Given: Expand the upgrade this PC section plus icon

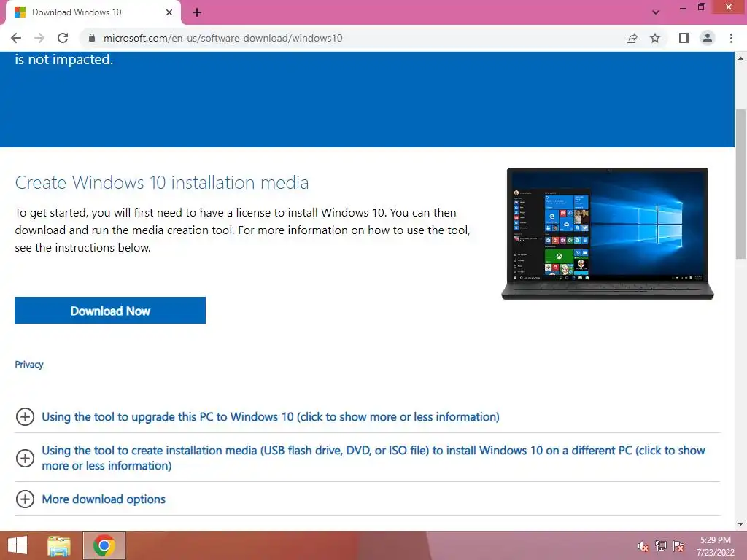Looking at the screenshot, I should tap(25, 416).
